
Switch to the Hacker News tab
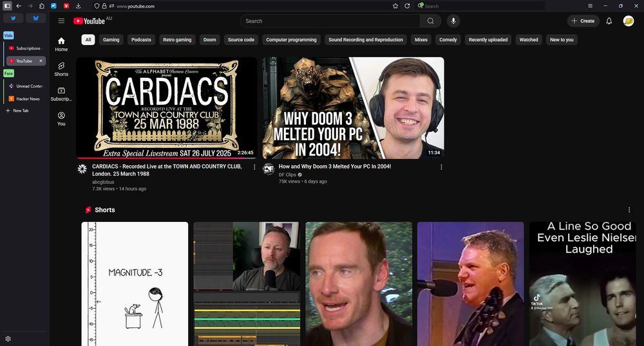[x=26, y=99]
